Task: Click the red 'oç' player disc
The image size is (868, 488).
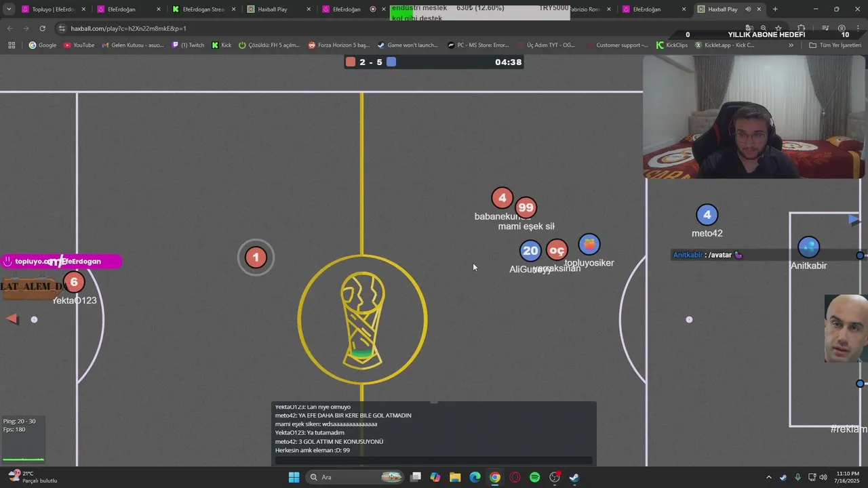Action: [x=557, y=251]
